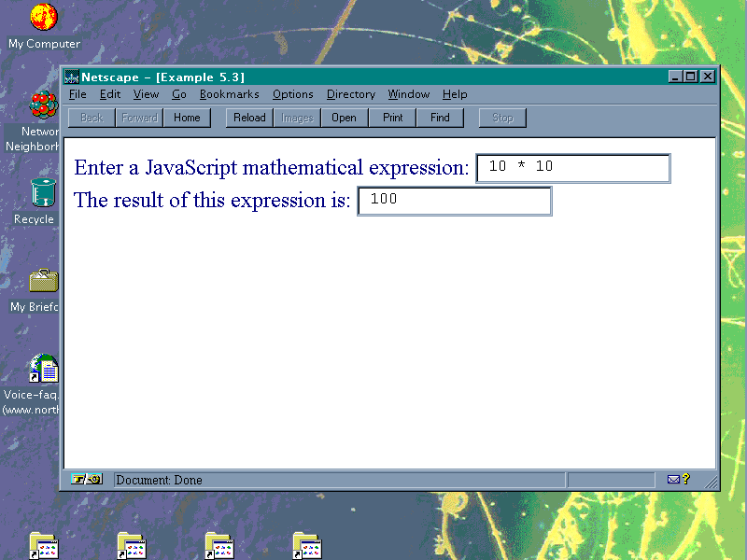Select the Network Neighborhood desktop icon
Image resolution: width=747 pixels, height=560 pixels.
[43, 105]
